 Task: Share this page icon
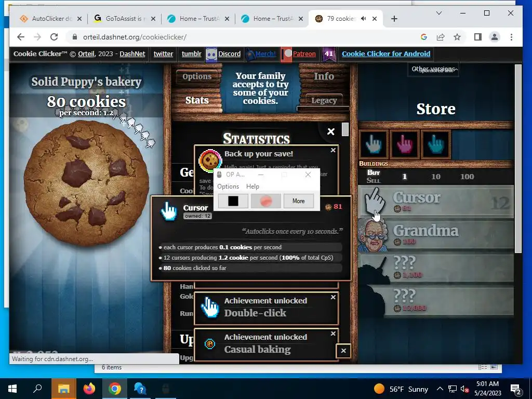click(x=441, y=37)
